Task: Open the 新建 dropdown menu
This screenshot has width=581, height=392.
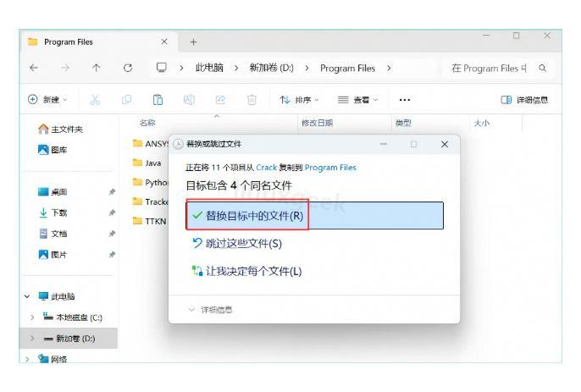Action: click(x=47, y=100)
